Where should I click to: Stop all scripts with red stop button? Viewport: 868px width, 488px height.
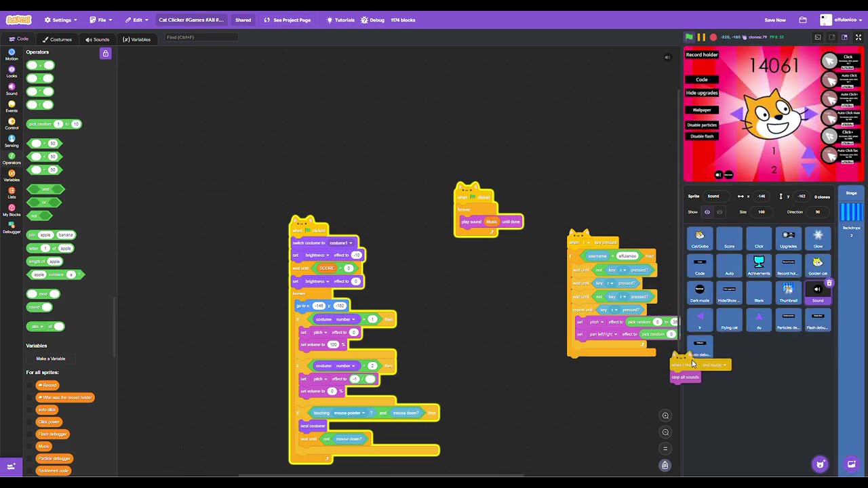coord(713,37)
